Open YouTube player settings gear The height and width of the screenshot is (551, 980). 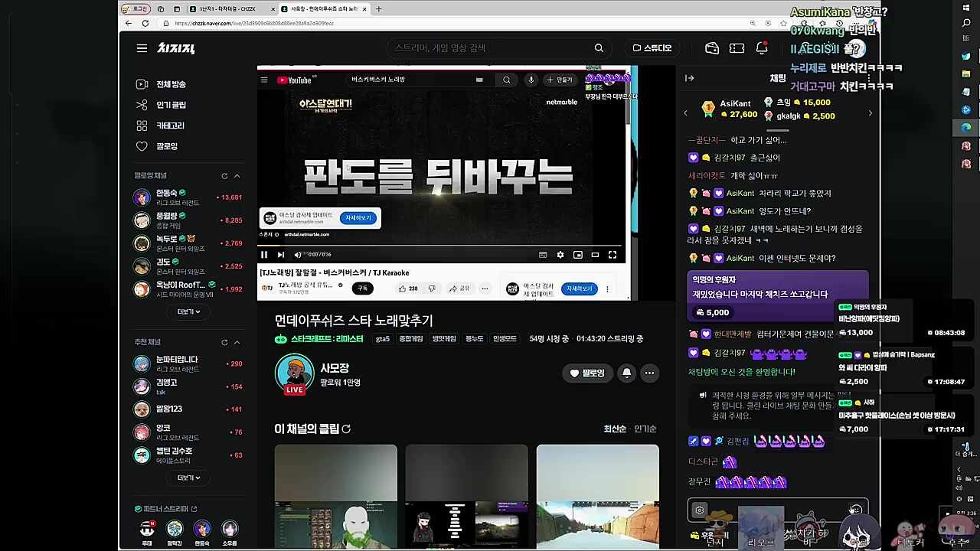[x=560, y=255]
